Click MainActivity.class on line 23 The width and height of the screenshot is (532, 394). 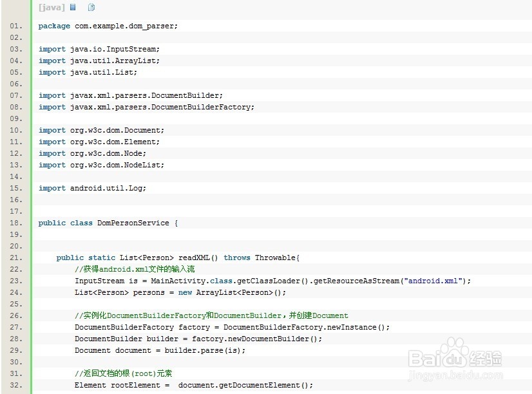click(x=192, y=281)
